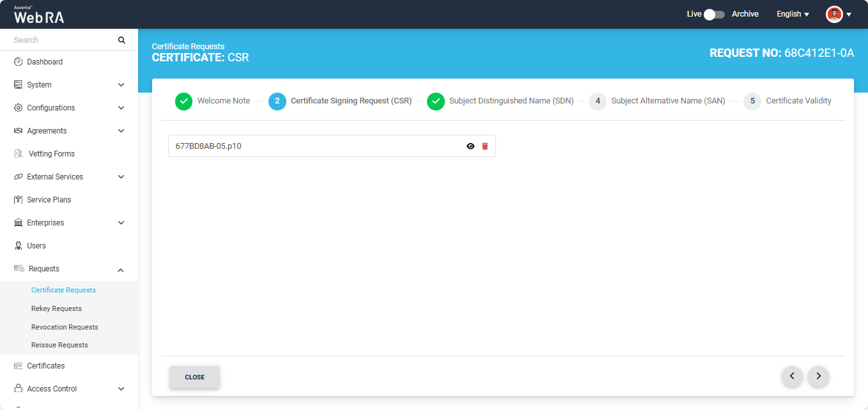This screenshot has width=868, height=410.
Task: Click the Certificates icon in sidebar
Action: (19, 366)
